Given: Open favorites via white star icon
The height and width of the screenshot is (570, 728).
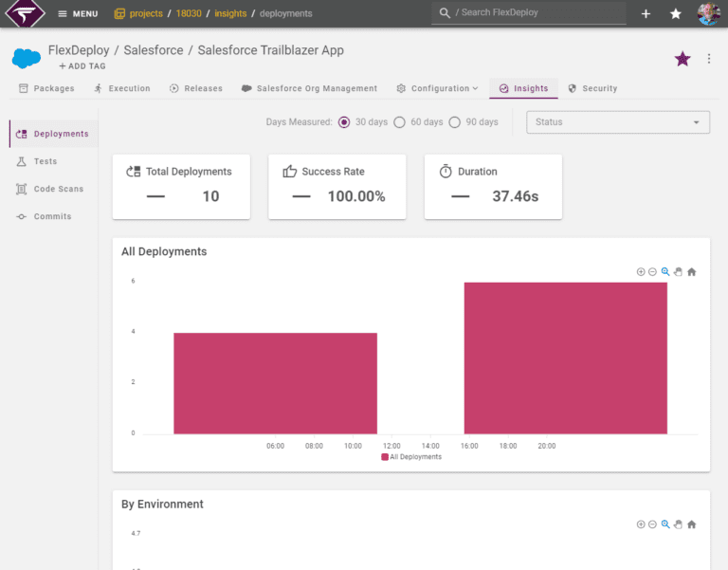Looking at the screenshot, I should (676, 14).
